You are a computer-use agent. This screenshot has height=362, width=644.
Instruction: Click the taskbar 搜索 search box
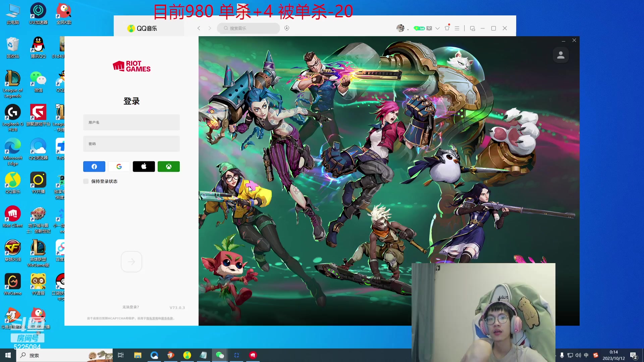tap(64, 355)
